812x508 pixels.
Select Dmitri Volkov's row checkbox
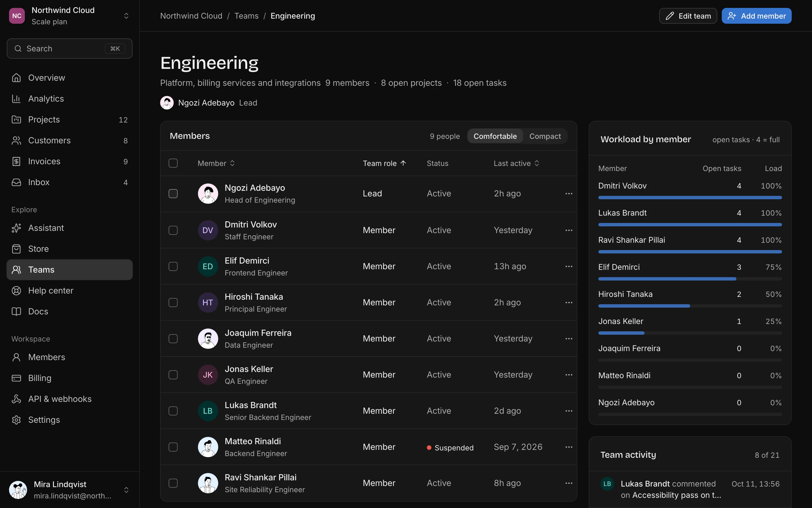(x=173, y=230)
